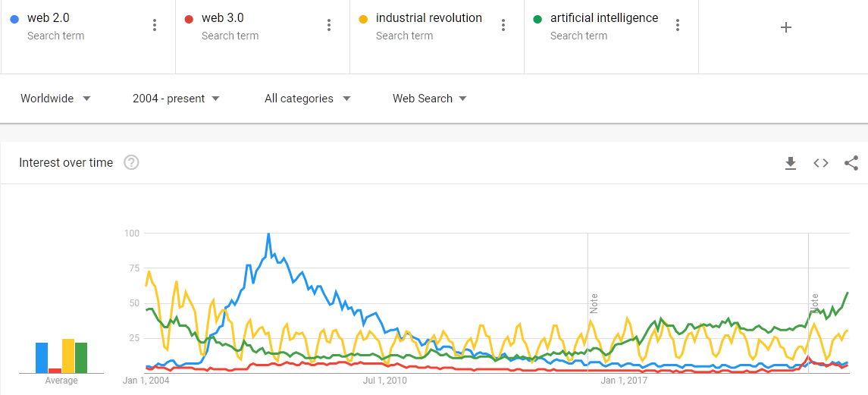
Task: Open more options for industrial revolution term
Action: [x=503, y=25]
